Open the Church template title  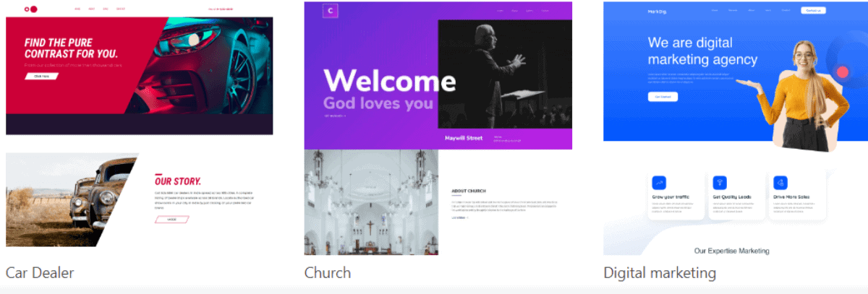[328, 273]
